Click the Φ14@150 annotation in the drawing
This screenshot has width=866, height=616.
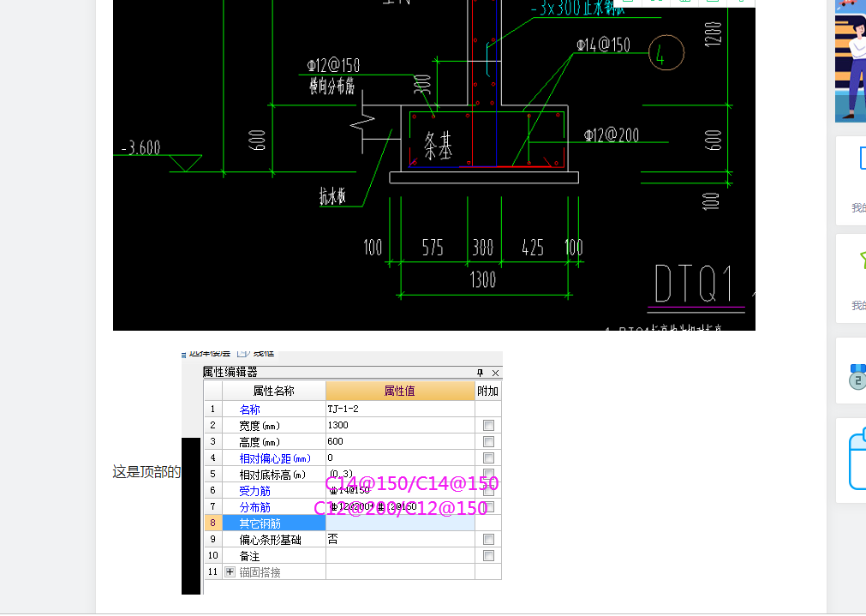coord(604,45)
